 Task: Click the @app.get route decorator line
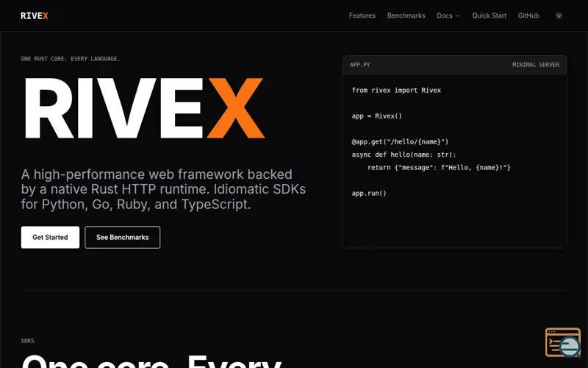pos(400,142)
